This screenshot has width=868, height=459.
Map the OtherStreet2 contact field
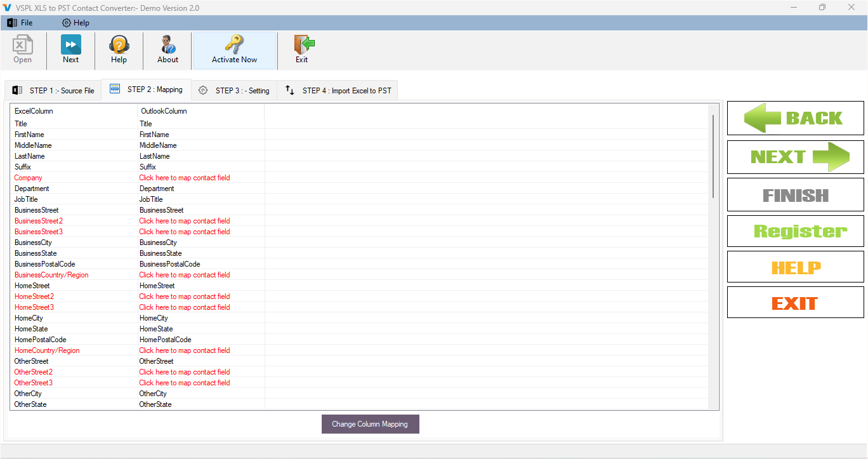[x=185, y=372]
